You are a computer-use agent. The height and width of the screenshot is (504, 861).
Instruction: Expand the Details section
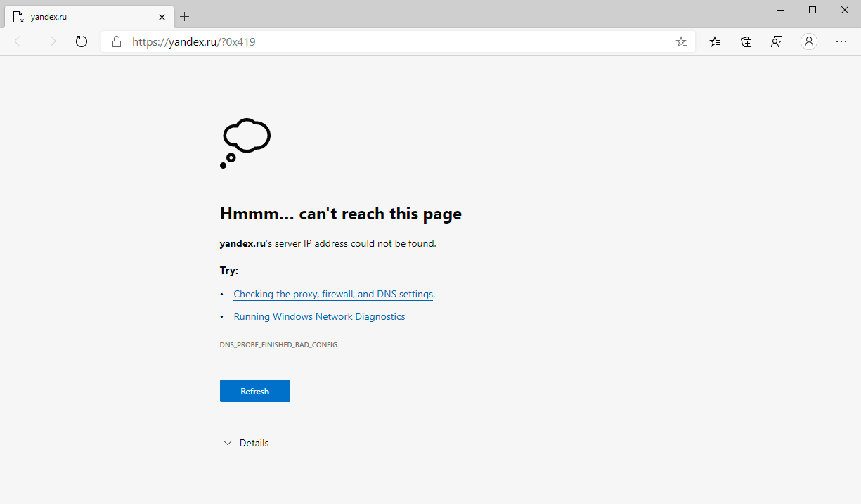(246, 443)
